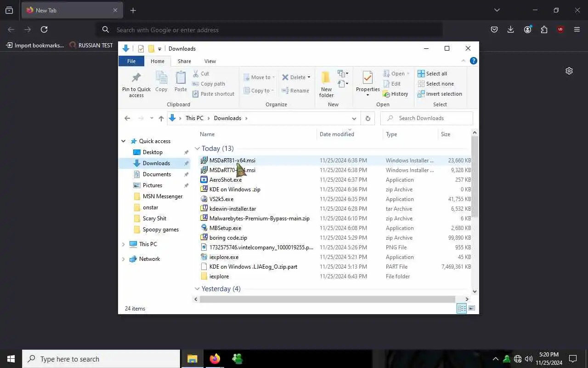Screen dimensions: 588x368
Task: Open Firefox account avatar icon
Action: tap(527, 29)
